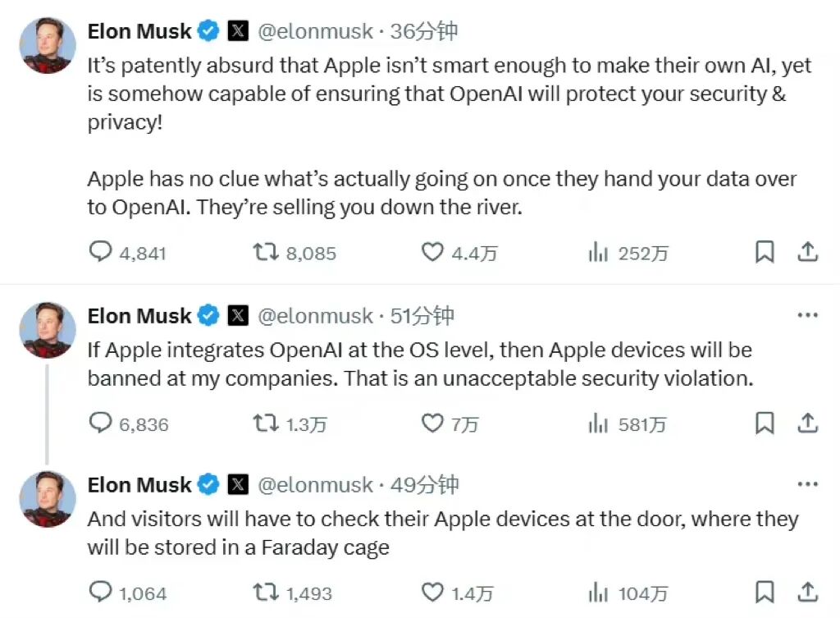The height and width of the screenshot is (618, 840).
Task: Like the Apple devices banned tweet
Action: 432,423
